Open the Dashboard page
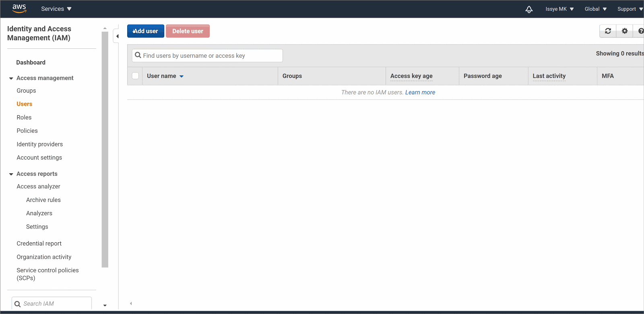 click(31, 62)
